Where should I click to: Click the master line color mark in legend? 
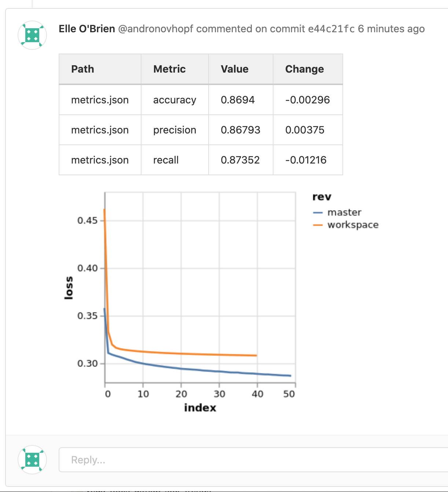point(318,212)
